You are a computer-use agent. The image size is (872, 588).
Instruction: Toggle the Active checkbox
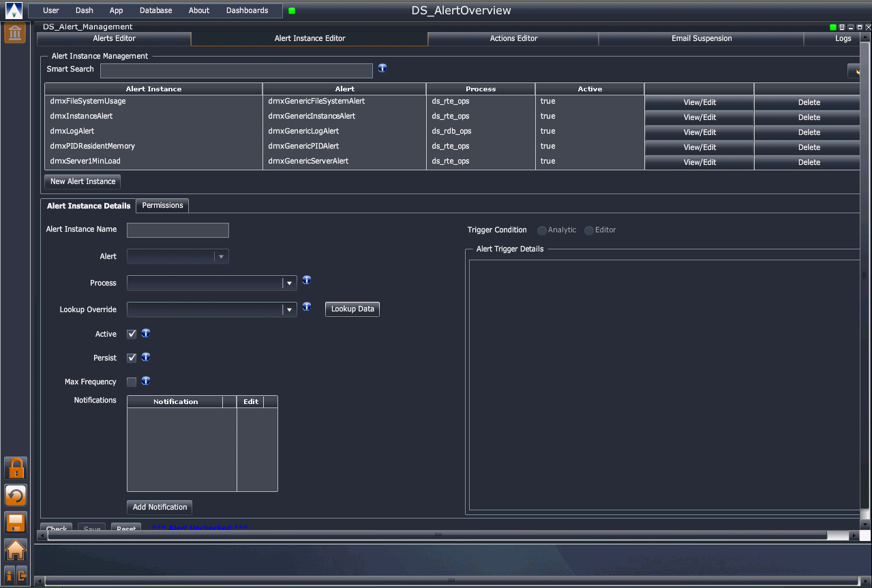click(x=132, y=334)
